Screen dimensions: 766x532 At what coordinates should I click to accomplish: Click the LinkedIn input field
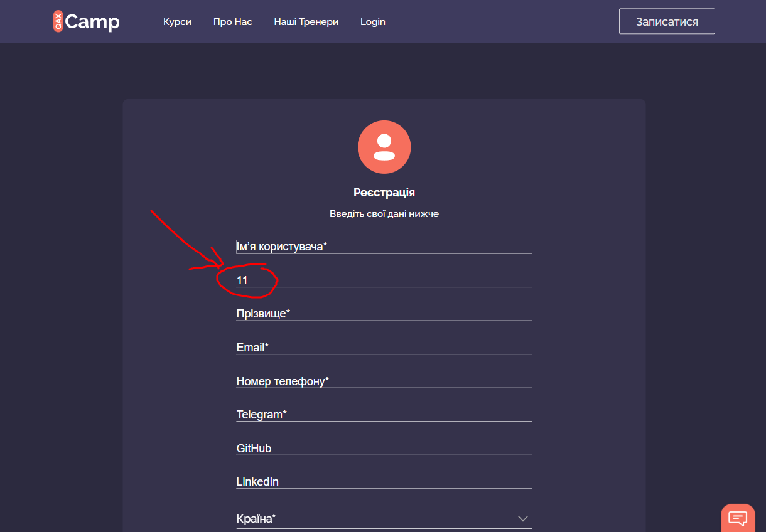(384, 482)
